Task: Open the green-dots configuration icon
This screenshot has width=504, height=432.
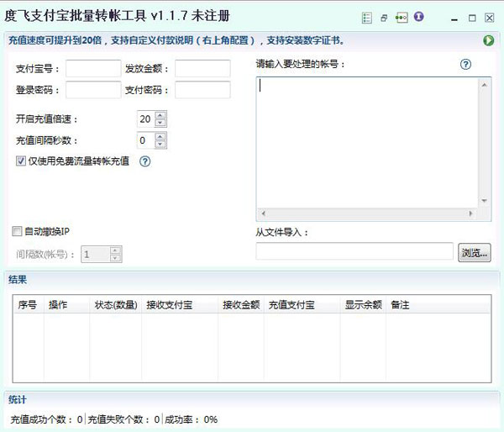Action: [402, 18]
